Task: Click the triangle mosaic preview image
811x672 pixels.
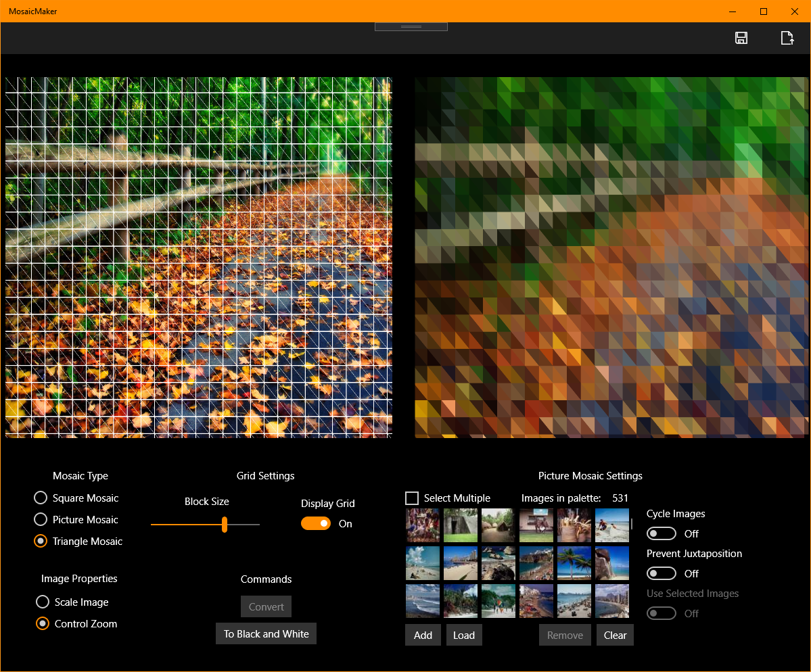Action: click(611, 258)
